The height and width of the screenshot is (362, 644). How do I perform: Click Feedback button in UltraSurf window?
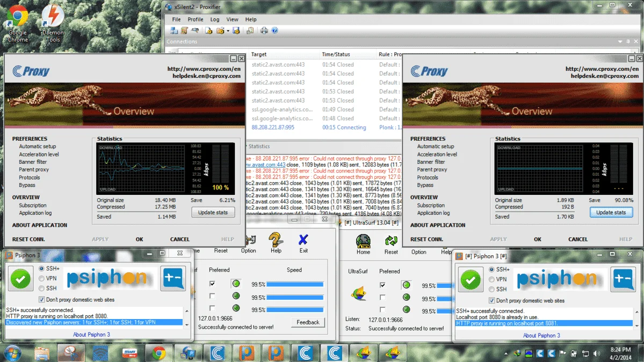[308, 322]
